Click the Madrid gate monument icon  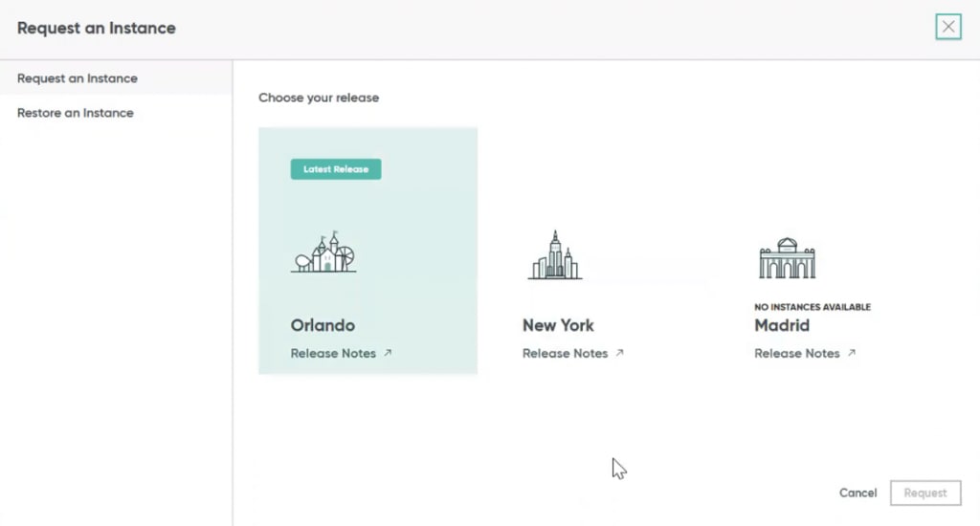click(x=788, y=258)
